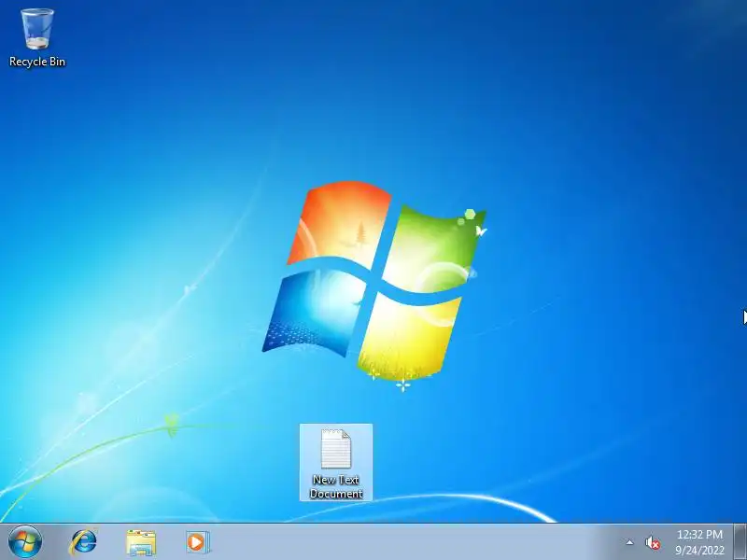
Task: Open the Windows Start menu orb
Action: tap(25, 542)
